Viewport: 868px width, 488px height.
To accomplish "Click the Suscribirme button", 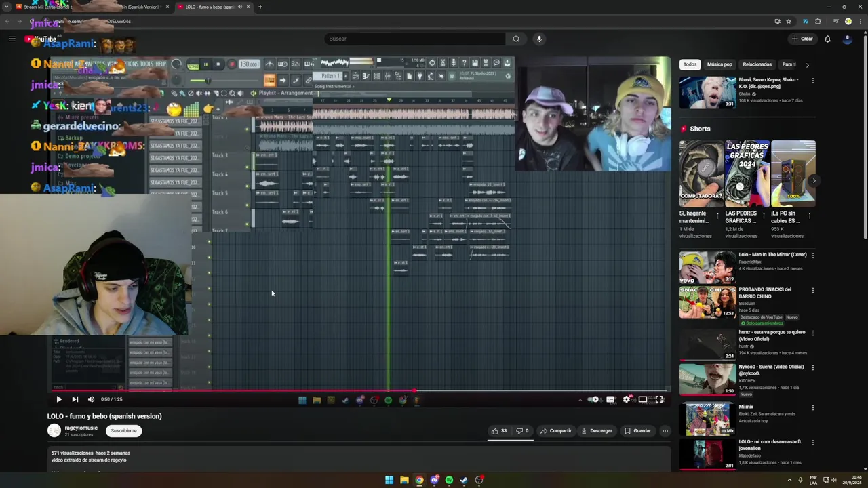I will (123, 430).
